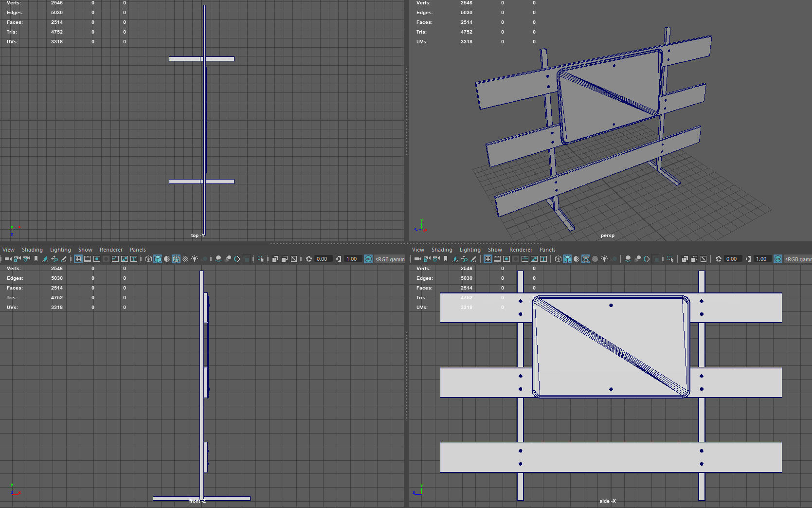The height and width of the screenshot is (508, 812).
Task: Click Select Camera icon in side view toolbar
Action: (x=417, y=259)
